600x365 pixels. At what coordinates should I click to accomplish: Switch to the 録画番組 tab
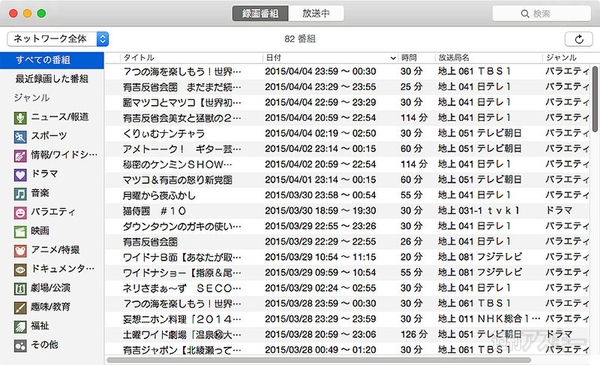[x=260, y=13]
